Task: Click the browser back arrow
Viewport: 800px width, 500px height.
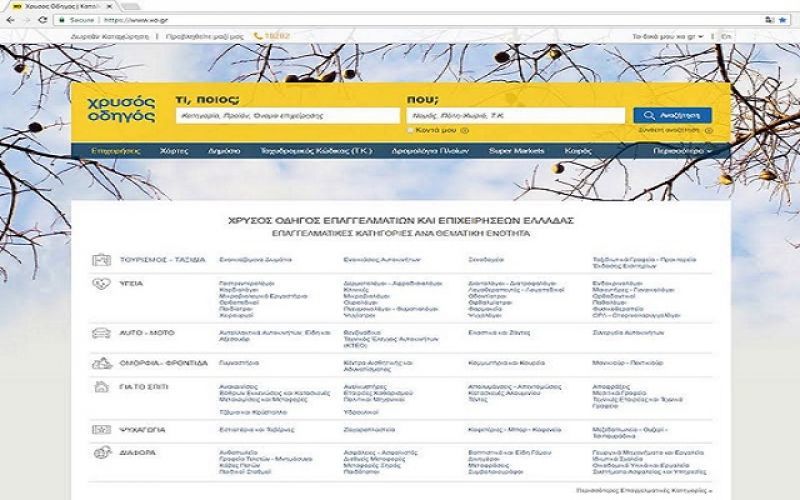Action: [10, 20]
